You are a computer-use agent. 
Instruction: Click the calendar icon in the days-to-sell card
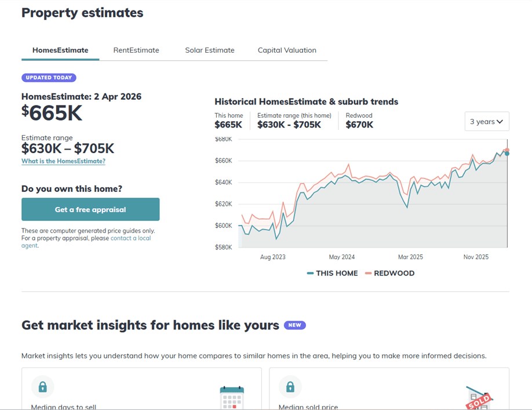[232, 398]
